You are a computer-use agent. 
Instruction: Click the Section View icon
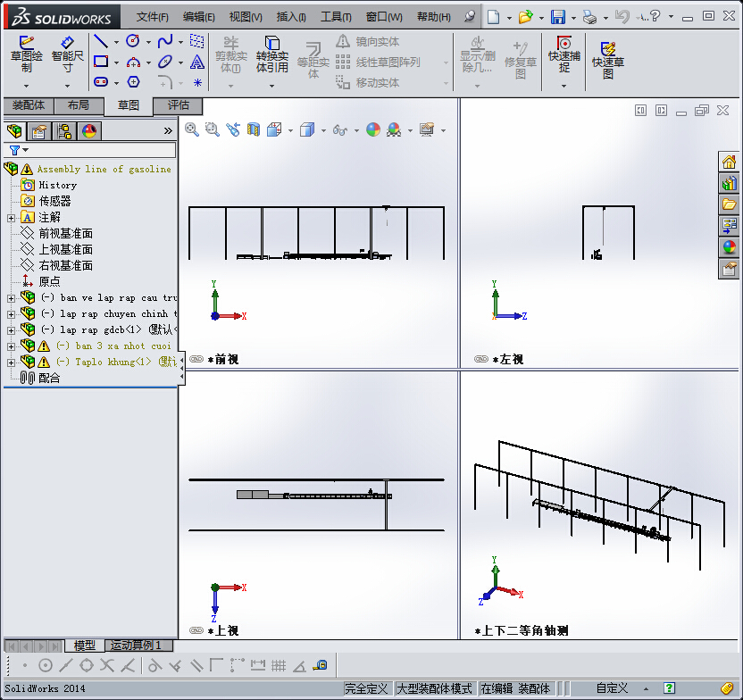[x=254, y=129]
